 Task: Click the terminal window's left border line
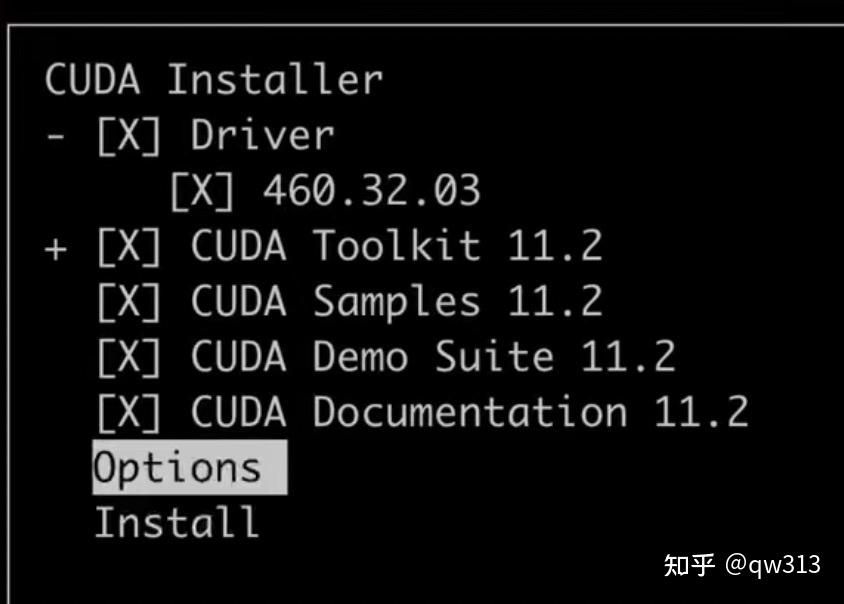click(8, 300)
